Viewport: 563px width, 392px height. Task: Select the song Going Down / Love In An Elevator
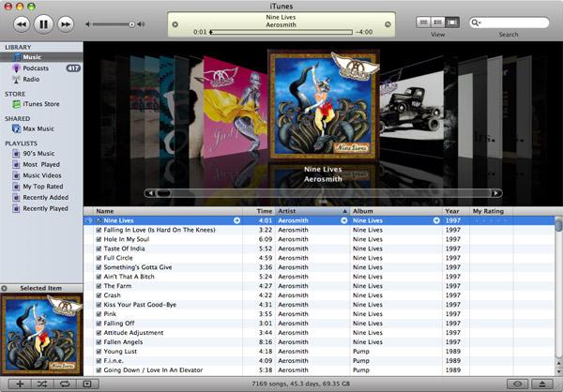319,370
